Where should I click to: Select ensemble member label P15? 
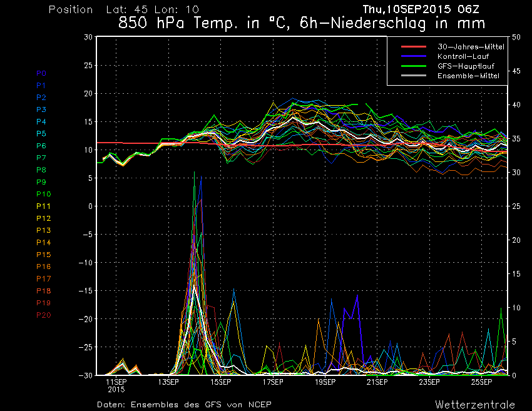pyautogui.click(x=43, y=255)
